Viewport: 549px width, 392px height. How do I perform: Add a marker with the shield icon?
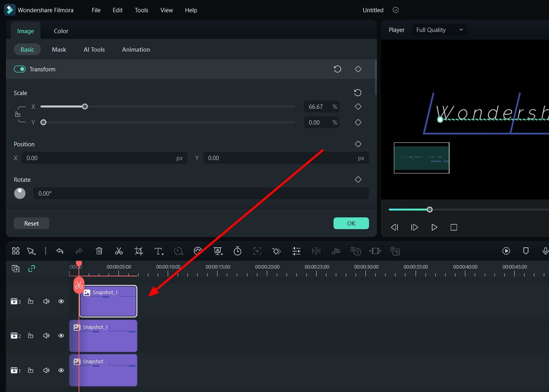pyautogui.click(x=526, y=251)
